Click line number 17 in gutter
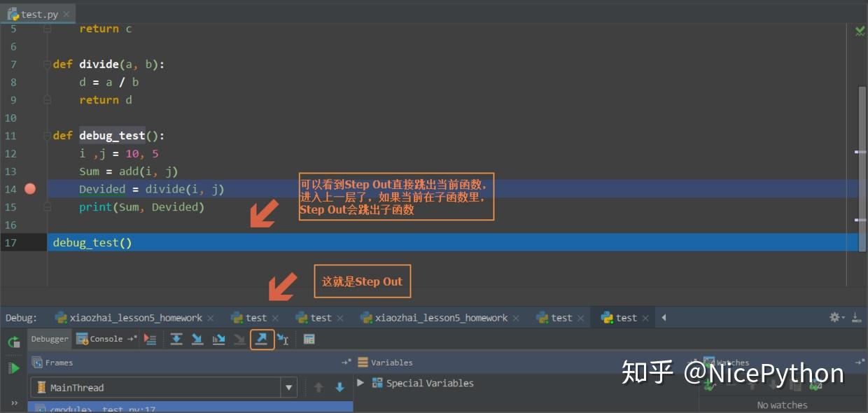 pyautogui.click(x=10, y=243)
